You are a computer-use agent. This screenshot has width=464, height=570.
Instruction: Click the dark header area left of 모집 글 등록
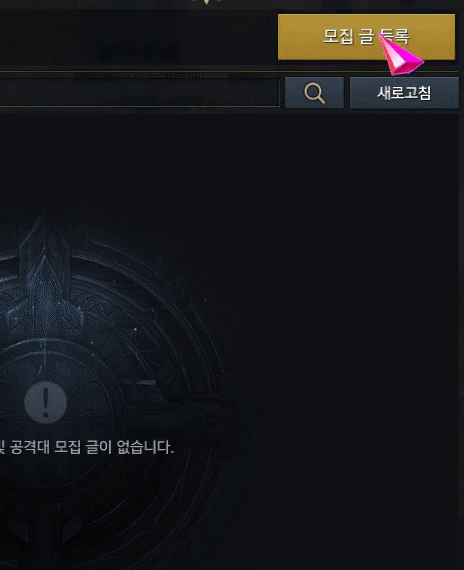(x=138, y=38)
